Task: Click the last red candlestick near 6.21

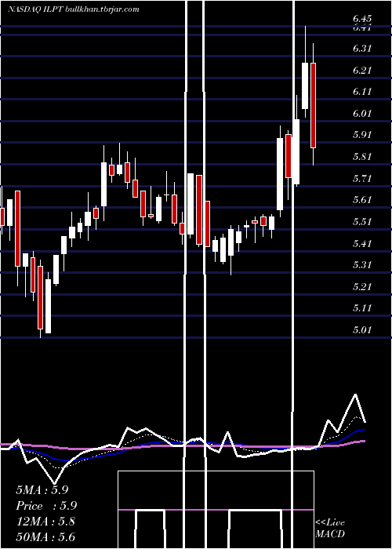Action: coord(314,105)
